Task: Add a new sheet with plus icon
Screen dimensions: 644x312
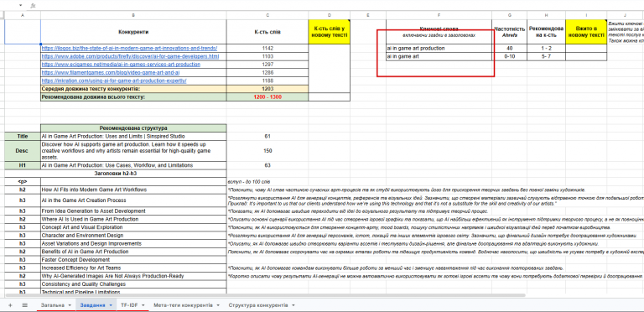Action: [x=10, y=305]
